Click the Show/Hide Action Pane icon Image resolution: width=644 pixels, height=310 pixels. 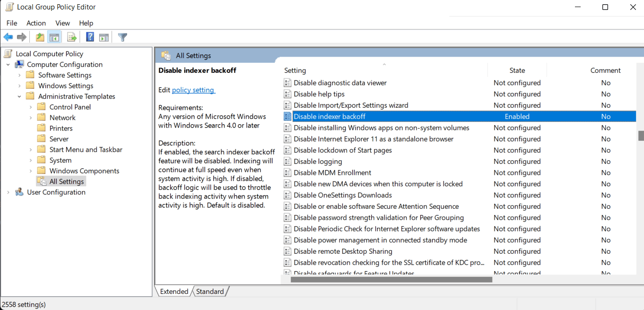click(104, 37)
